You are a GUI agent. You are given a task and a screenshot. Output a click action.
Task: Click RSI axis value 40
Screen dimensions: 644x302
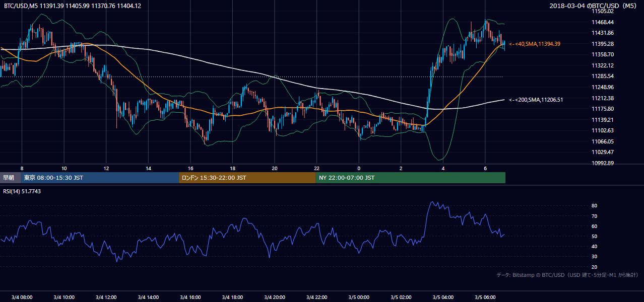(x=594, y=246)
